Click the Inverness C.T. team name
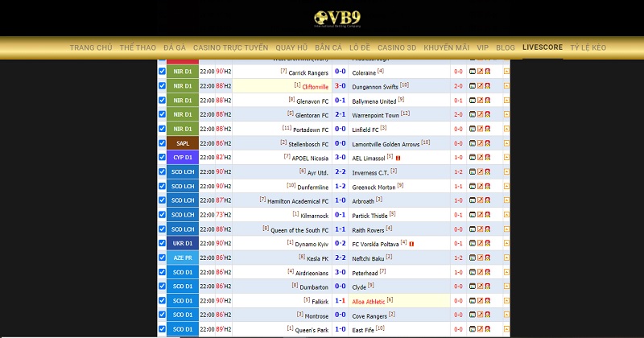 coord(370,173)
